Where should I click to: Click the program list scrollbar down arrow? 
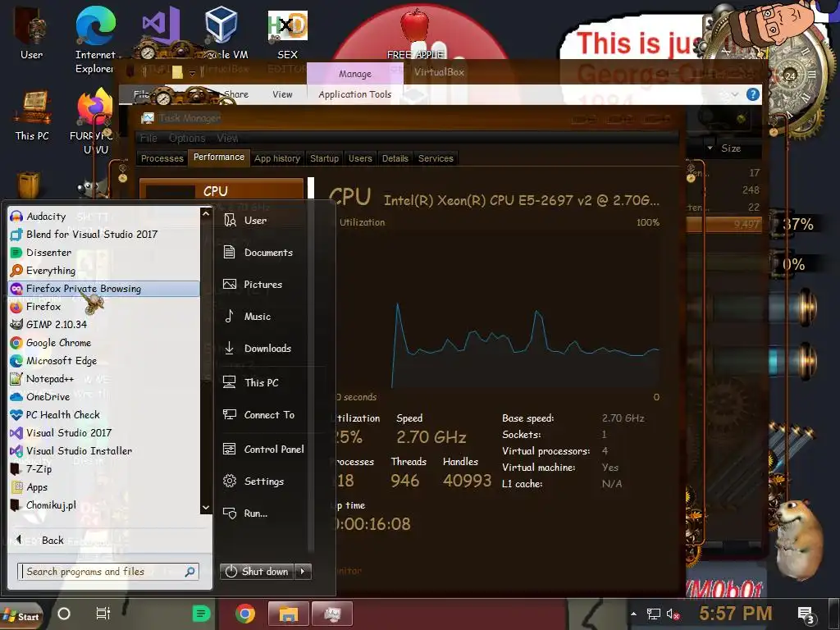click(x=206, y=507)
